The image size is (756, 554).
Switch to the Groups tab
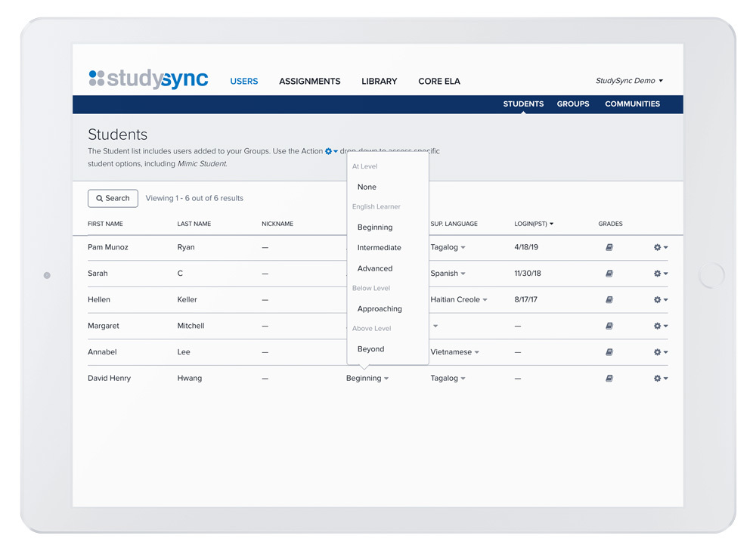tap(573, 104)
